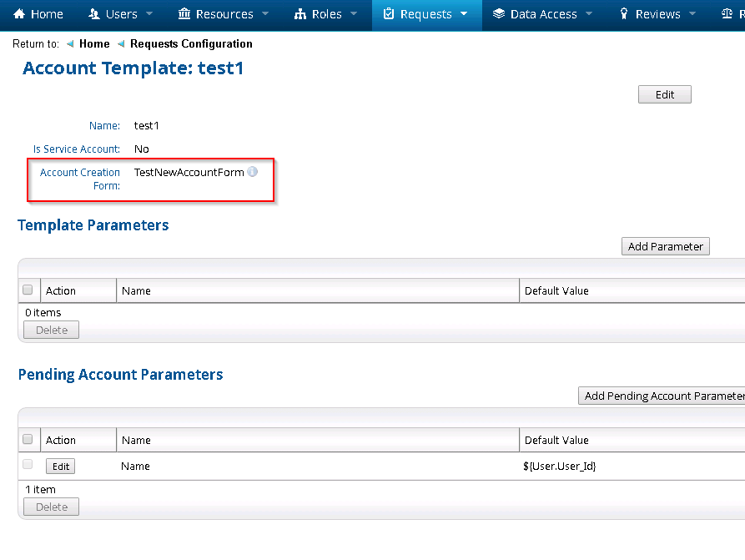Expand the Users menu dropdown arrow
Image resolution: width=745 pixels, height=560 pixels.
click(x=149, y=14)
